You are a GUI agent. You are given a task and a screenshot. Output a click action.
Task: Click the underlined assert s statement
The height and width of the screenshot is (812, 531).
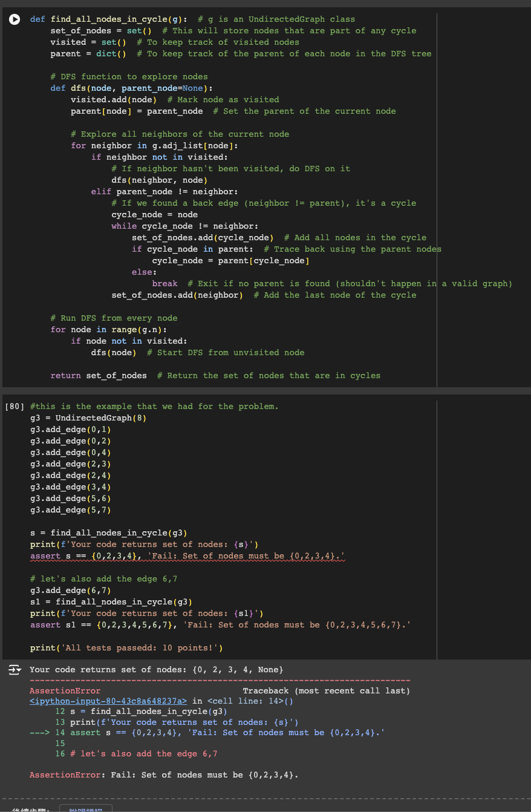[187, 556]
